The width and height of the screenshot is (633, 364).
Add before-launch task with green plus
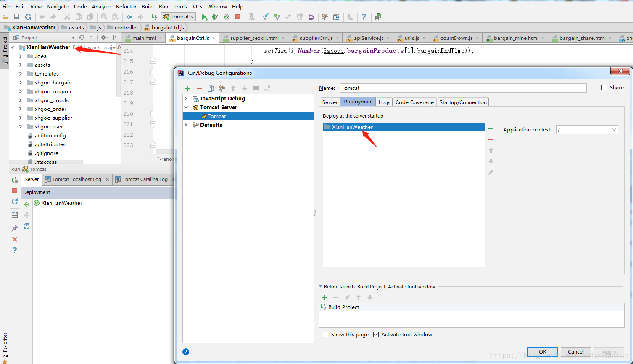click(324, 297)
